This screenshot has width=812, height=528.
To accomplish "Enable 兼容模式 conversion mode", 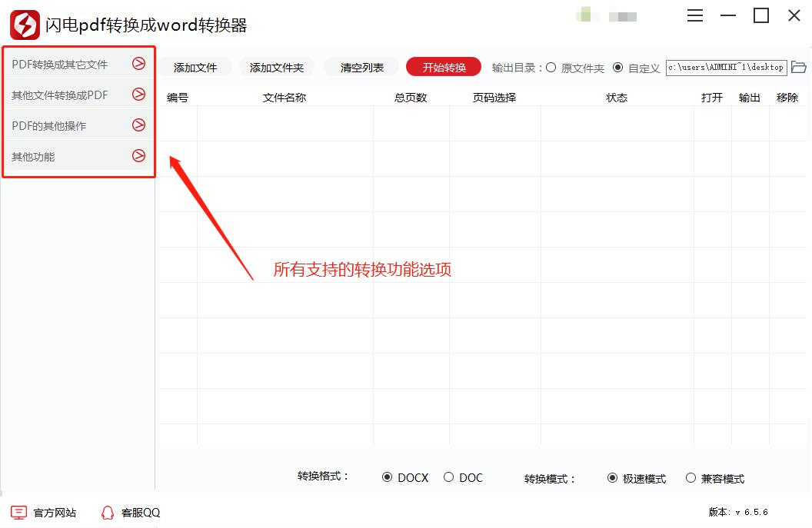I will tap(691, 477).
